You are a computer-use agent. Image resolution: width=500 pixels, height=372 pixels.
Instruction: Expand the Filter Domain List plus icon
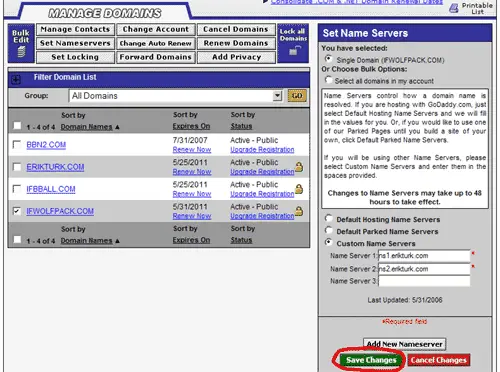(16, 79)
